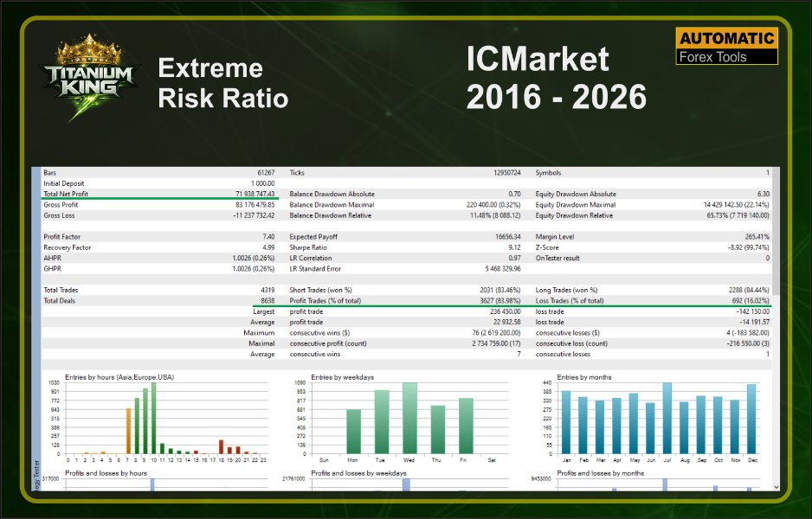Click the Symbols row label
The width and height of the screenshot is (812, 519).
pyautogui.click(x=548, y=173)
